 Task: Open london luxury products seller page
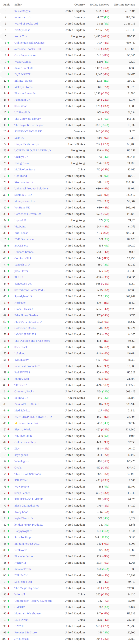[29, 525]
